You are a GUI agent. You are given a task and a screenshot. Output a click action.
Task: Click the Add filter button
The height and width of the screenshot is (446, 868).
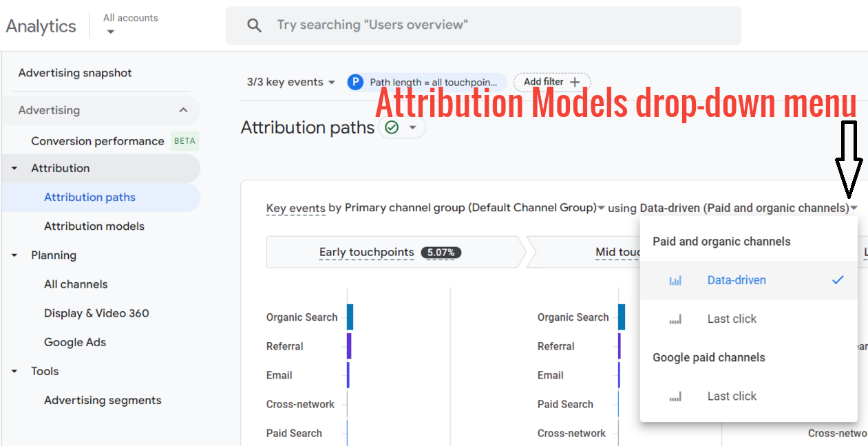pos(551,81)
